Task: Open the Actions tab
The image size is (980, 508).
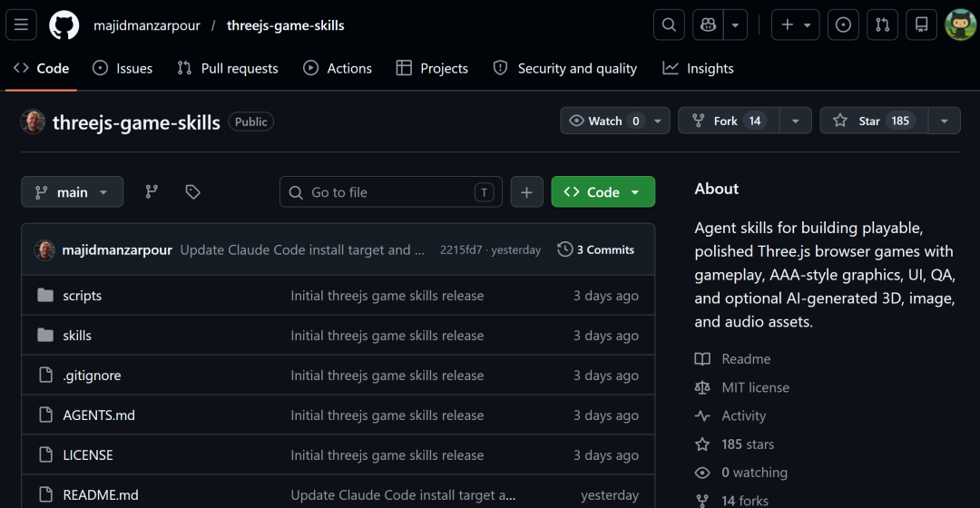Action: [338, 68]
